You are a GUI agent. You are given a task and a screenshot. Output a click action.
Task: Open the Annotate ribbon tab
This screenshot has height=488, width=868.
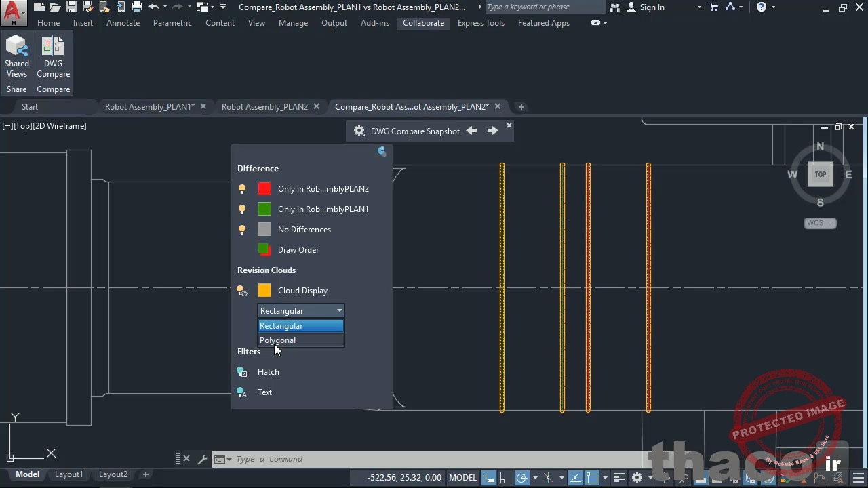[x=123, y=23]
